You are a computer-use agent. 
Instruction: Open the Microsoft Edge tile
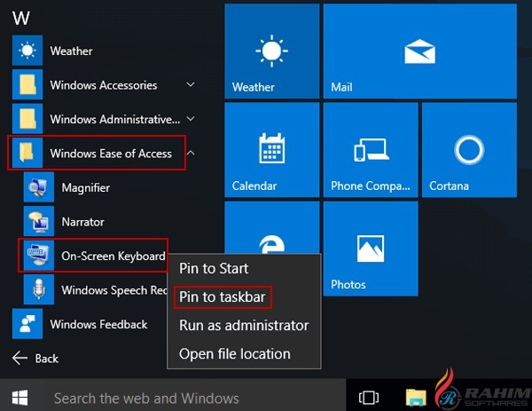(x=272, y=227)
